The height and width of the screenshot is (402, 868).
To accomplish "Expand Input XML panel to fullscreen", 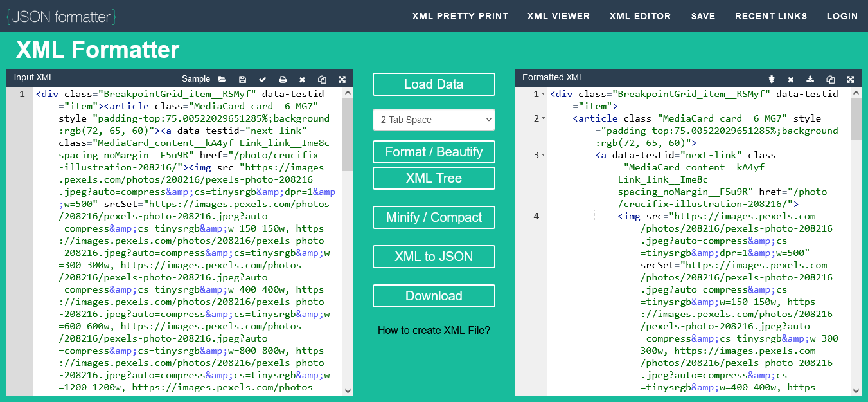I will [x=342, y=79].
